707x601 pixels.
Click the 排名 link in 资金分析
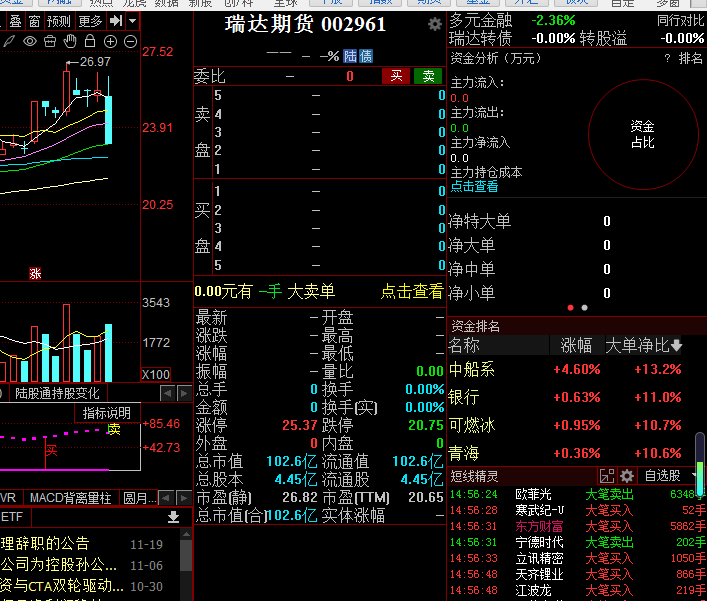[690, 58]
